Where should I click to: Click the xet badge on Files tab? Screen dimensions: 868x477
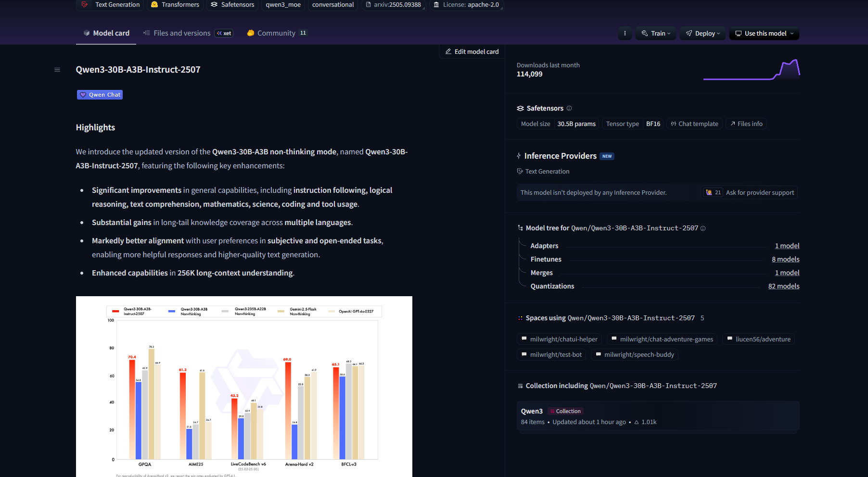tap(224, 33)
